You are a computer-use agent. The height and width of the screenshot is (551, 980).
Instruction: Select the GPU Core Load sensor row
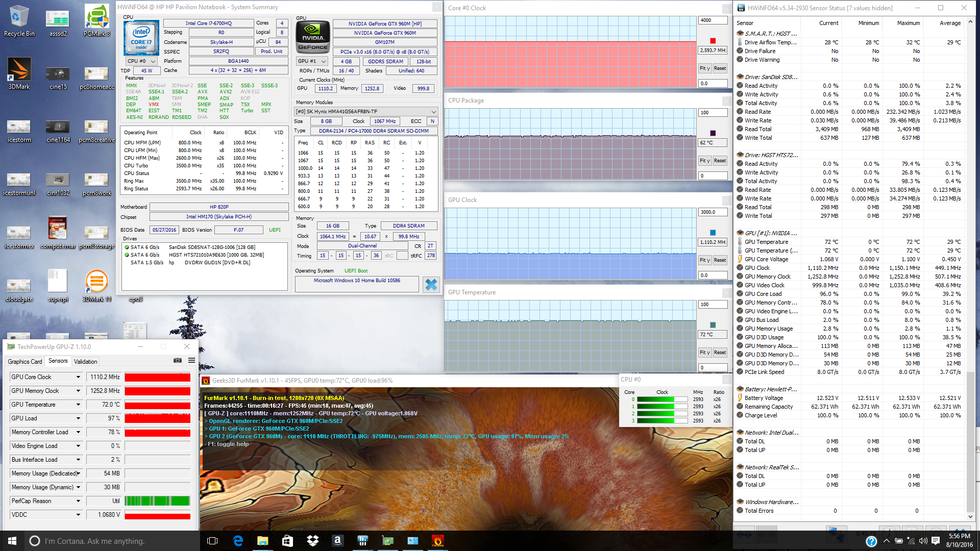[x=849, y=294]
